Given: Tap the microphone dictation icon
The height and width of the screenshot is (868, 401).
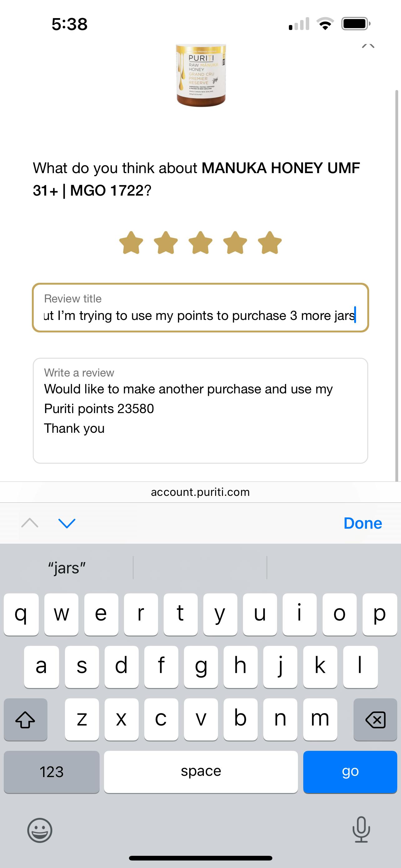Looking at the screenshot, I should click(361, 829).
